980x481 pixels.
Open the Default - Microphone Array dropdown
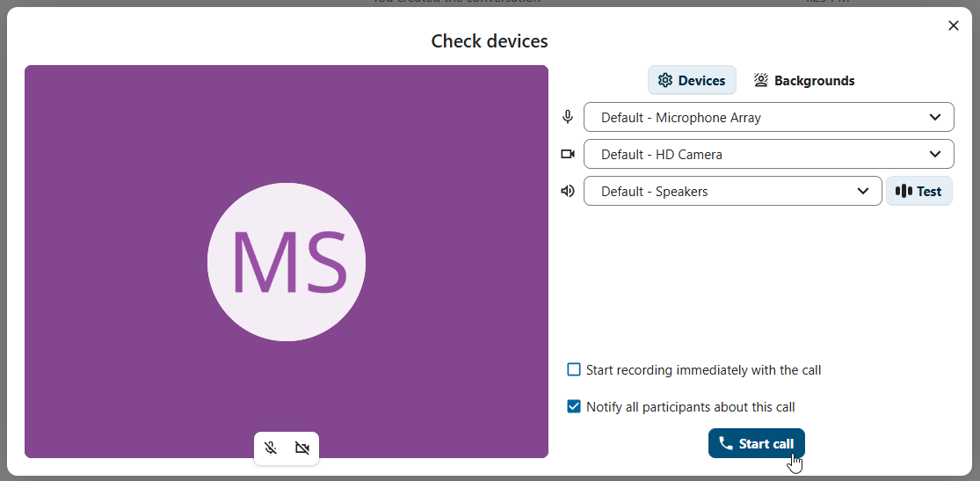[x=768, y=117]
